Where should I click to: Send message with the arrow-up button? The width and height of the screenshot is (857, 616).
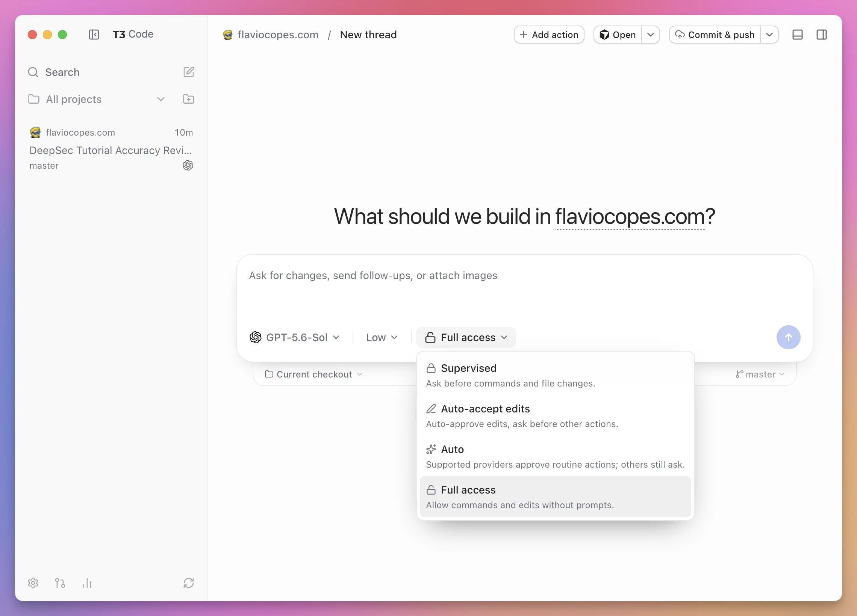point(788,337)
